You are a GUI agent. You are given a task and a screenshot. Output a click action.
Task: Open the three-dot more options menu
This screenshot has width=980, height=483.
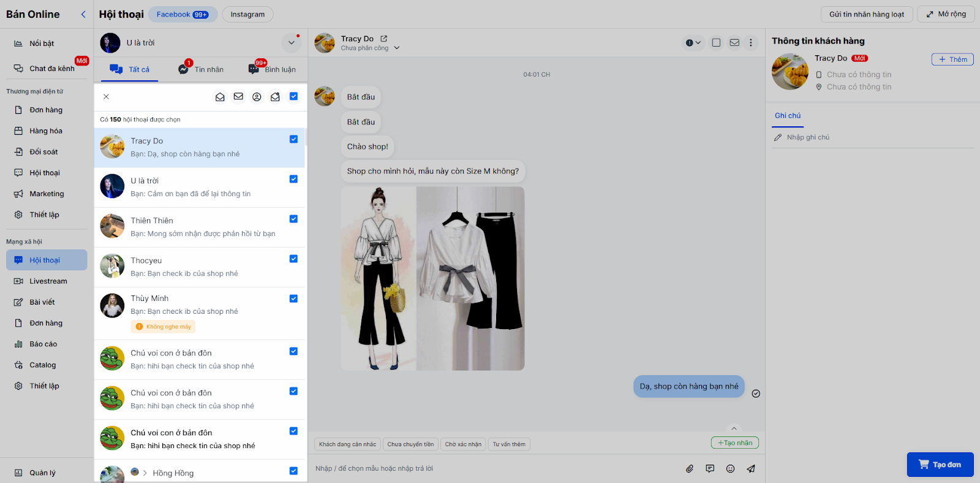pyautogui.click(x=751, y=43)
